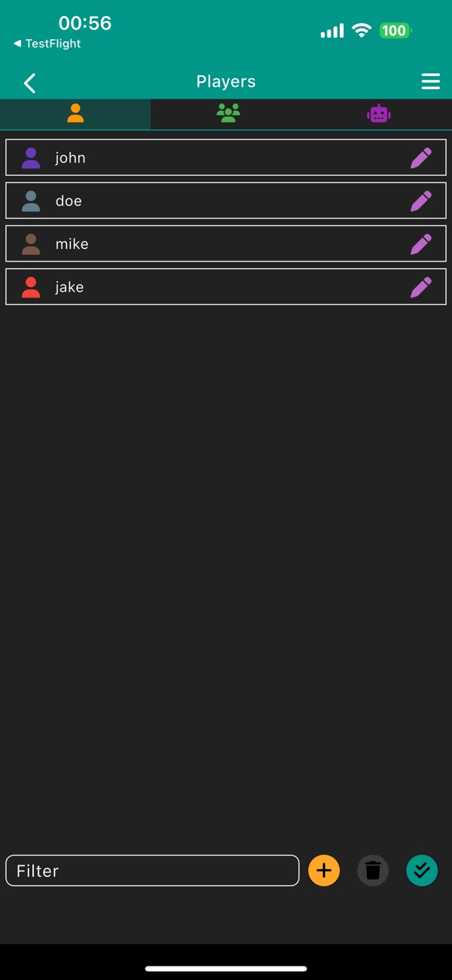
Task: Tap the back arrow in the header
Action: [30, 82]
